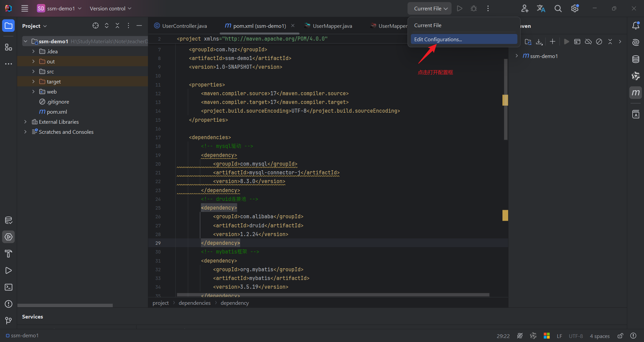Screen dimensions: 644x342
Task: Expand the src folder in project tree
Action: click(x=33, y=71)
